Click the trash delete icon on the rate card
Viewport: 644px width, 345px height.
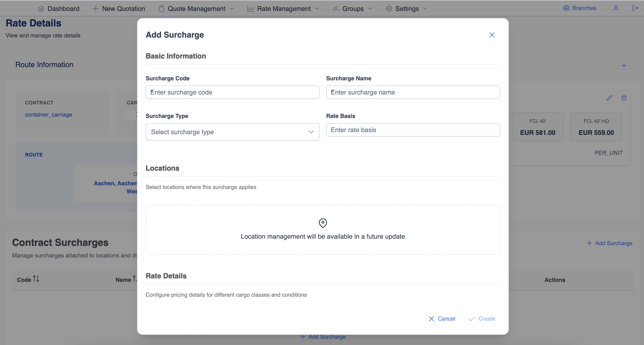[x=624, y=98]
